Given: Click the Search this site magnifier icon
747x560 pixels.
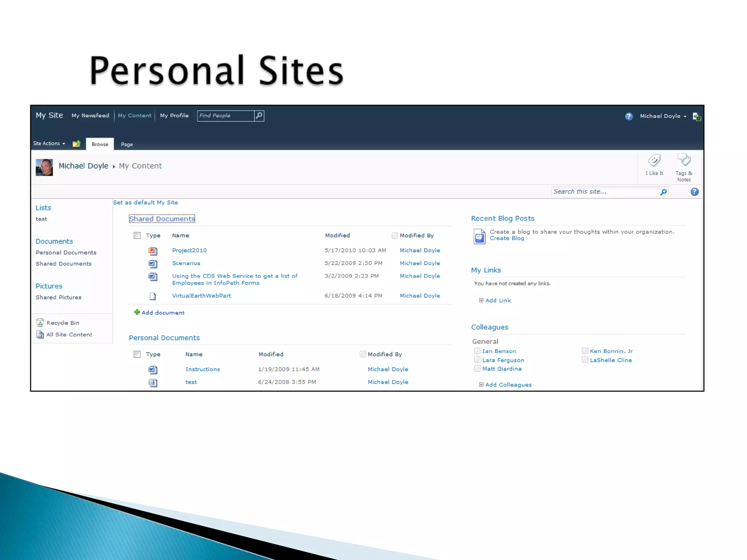Looking at the screenshot, I should click(663, 192).
